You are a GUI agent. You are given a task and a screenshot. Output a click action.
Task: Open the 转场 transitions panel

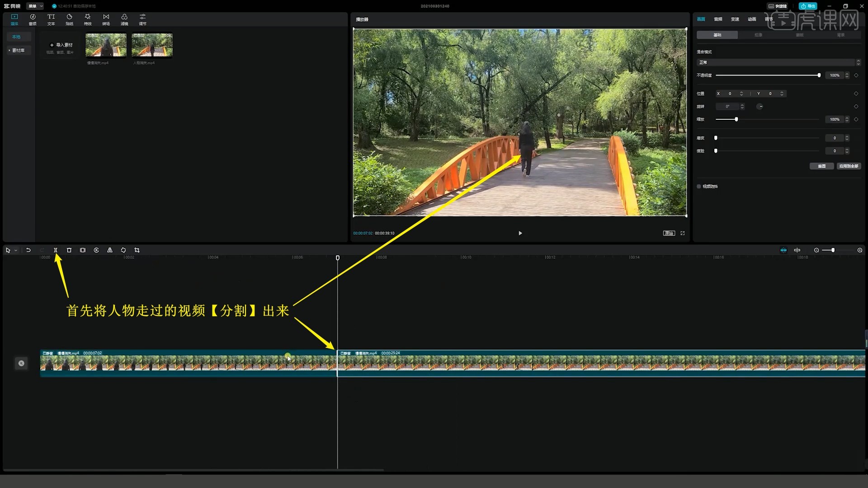tap(106, 19)
